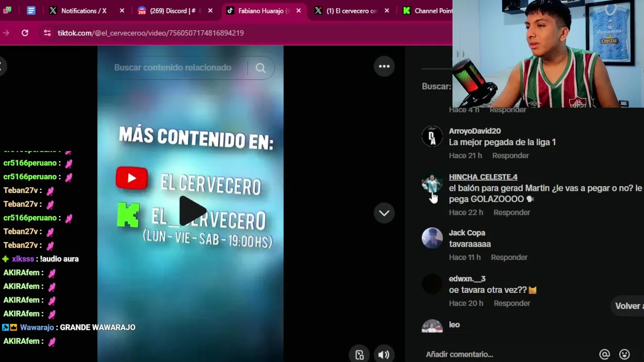Open ArroyoDavid20 profile name
Viewport: 644px width, 362px height.
click(x=474, y=131)
